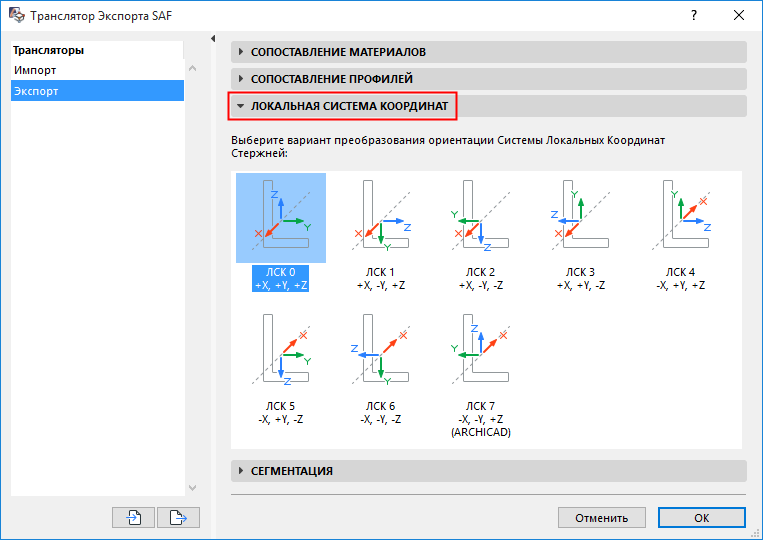Image resolution: width=763 pixels, height=540 pixels.
Task: Choose the ЛСК 3 orientation icon
Action: click(x=581, y=217)
